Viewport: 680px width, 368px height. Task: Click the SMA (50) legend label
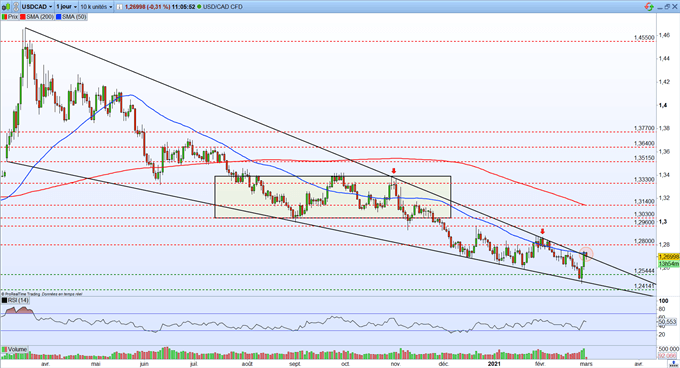click(74, 17)
